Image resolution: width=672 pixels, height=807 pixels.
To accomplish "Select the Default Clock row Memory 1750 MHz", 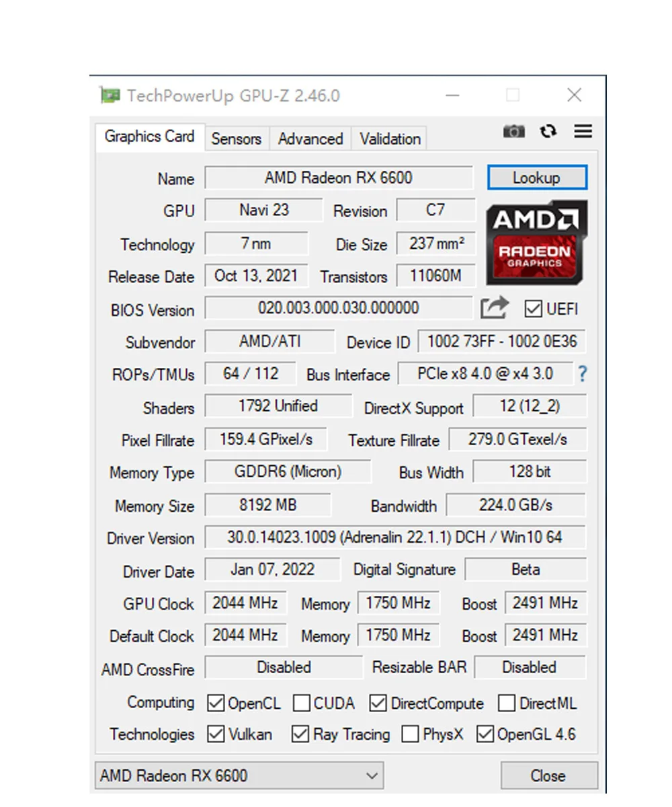I will [x=398, y=635].
